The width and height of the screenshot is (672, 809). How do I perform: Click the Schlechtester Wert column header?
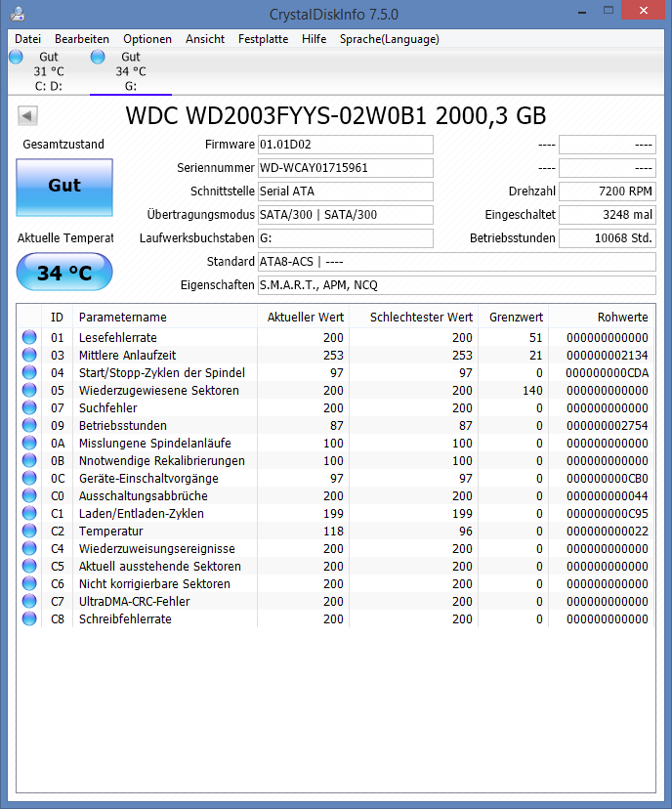coord(414,317)
